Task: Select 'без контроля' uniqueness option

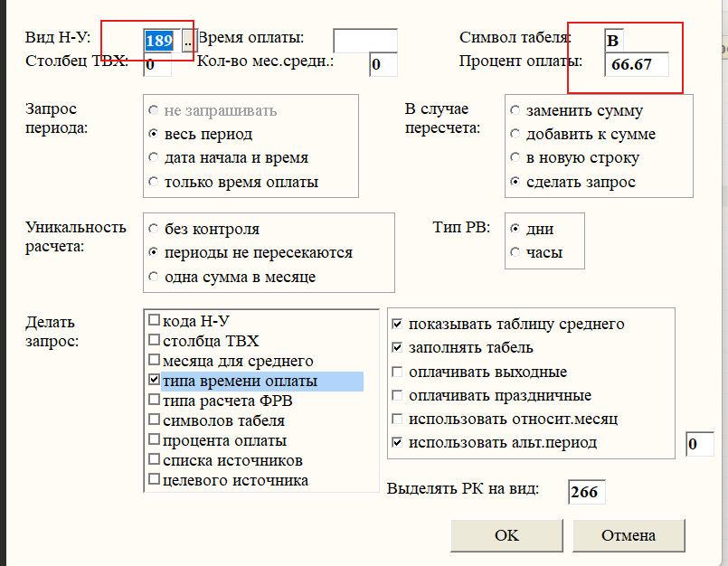Action: pos(154,230)
